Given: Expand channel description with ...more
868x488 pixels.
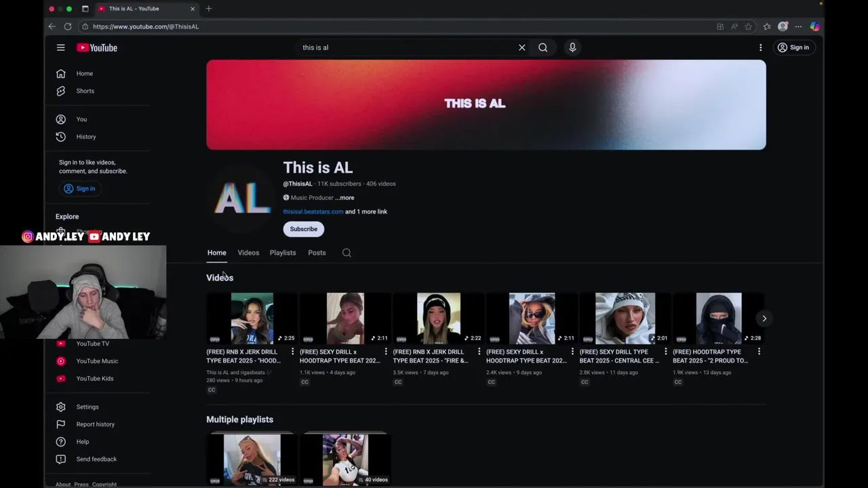Looking at the screenshot, I should tap(344, 198).
